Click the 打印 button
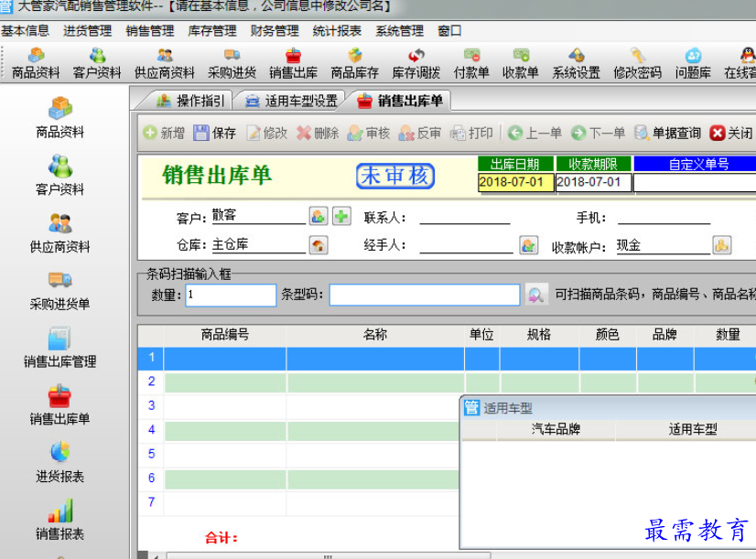Viewport: 756px width, 559px height. [x=471, y=133]
